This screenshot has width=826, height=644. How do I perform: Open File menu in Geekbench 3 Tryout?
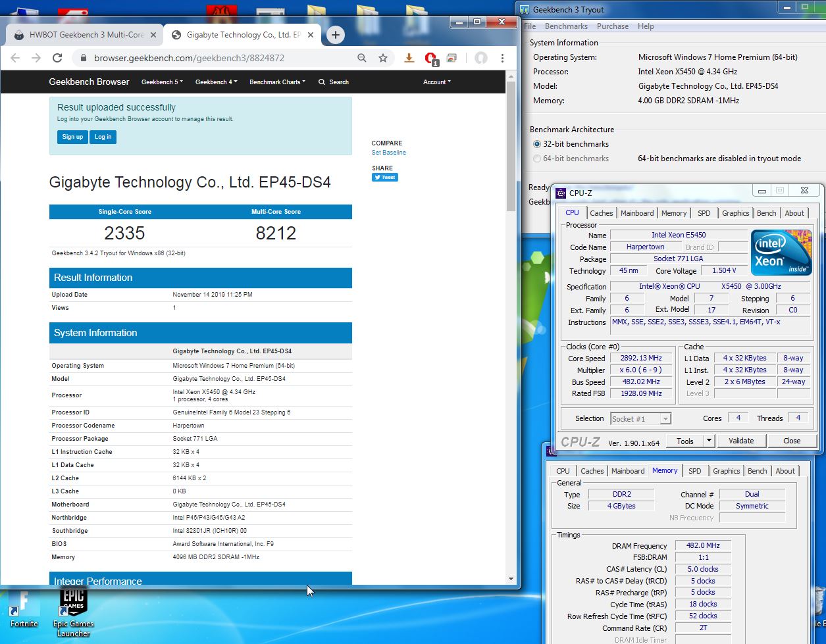tap(530, 26)
